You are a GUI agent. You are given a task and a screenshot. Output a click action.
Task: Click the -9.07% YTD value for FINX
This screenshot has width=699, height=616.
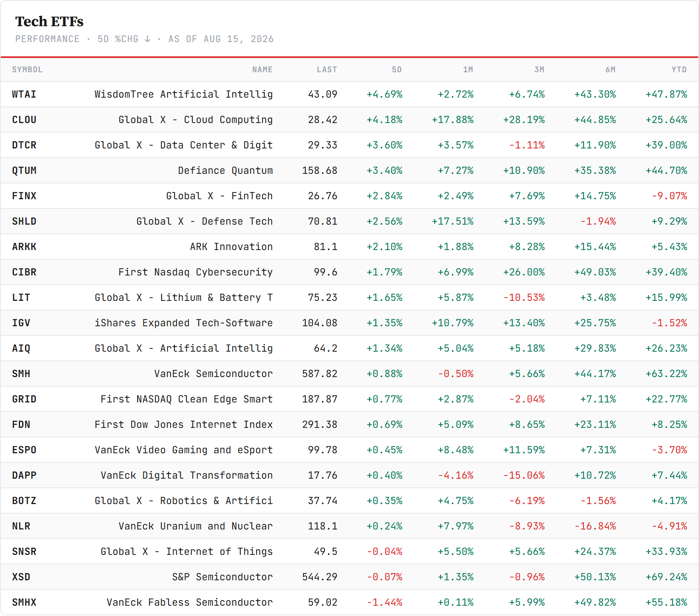pyautogui.click(x=670, y=196)
